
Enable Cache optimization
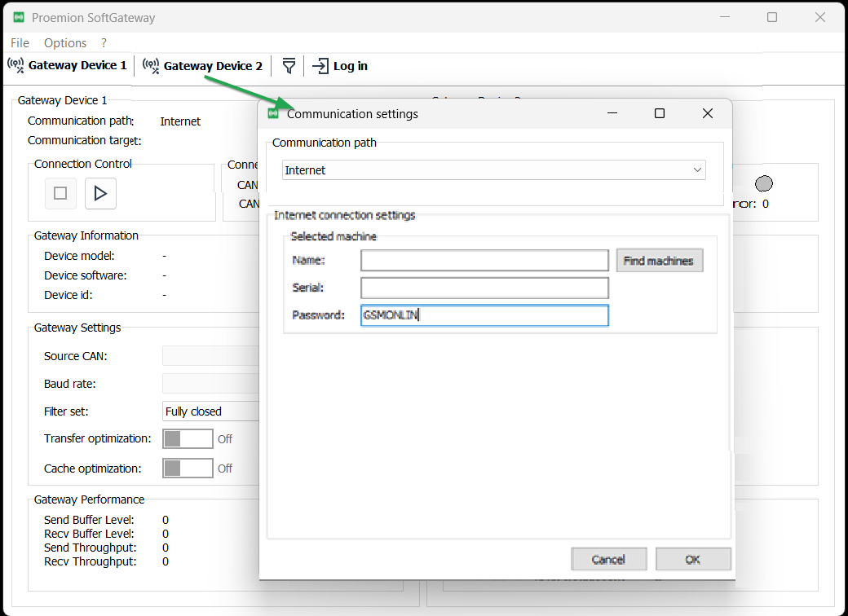coord(188,468)
